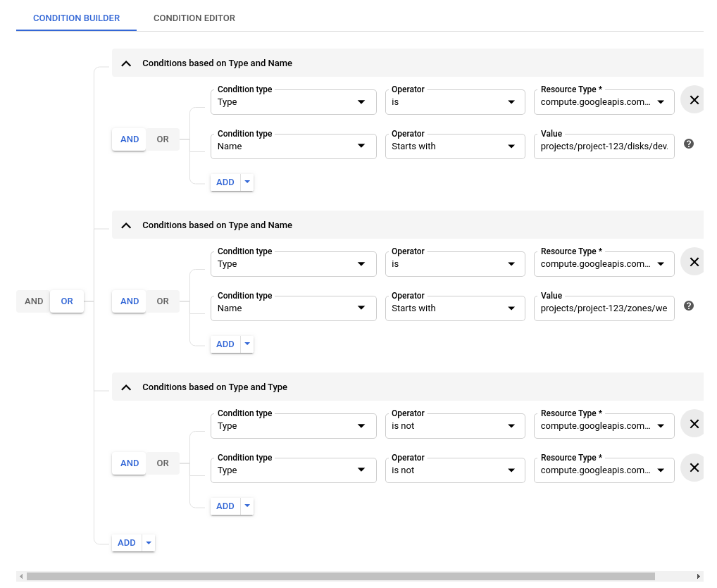The height and width of the screenshot is (588, 717).
Task: Open the Operator dropdown showing Starts with
Action: pos(454,146)
